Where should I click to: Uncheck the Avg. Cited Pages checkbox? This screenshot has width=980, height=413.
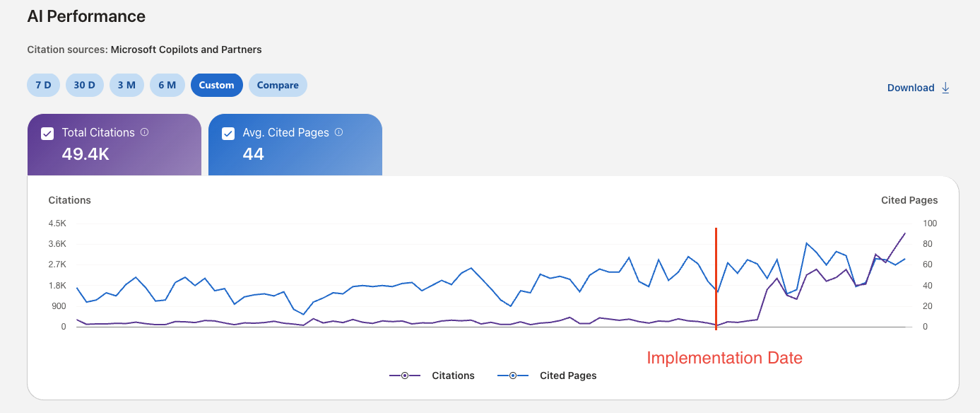tap(228, 134)
